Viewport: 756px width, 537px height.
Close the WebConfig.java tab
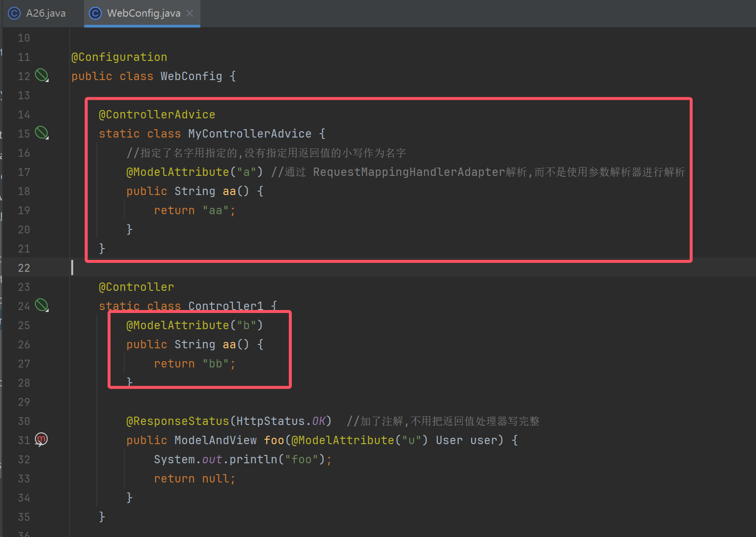[190, 13]
